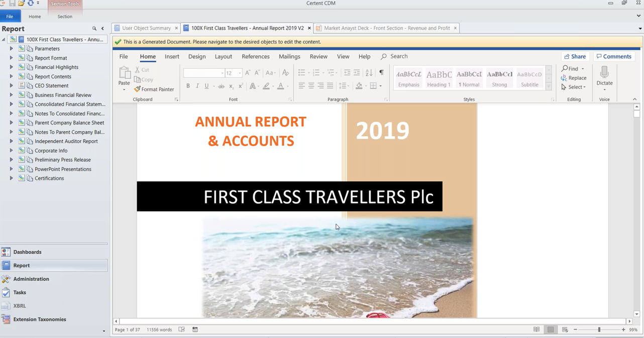
Task: Apply the Strong style
Action: coord(499,78)
